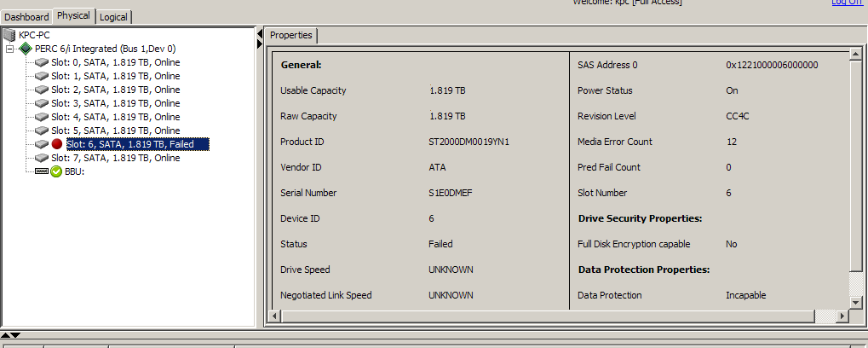The image size is (868, 348).
Task: Select PERC 6/i Integrated (Bus 1,Dev 0)
Action: pyautogui.click(x=105, y=49)
